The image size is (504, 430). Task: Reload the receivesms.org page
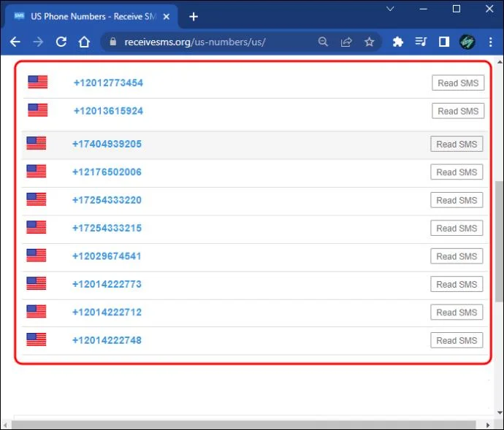point(61,42)
